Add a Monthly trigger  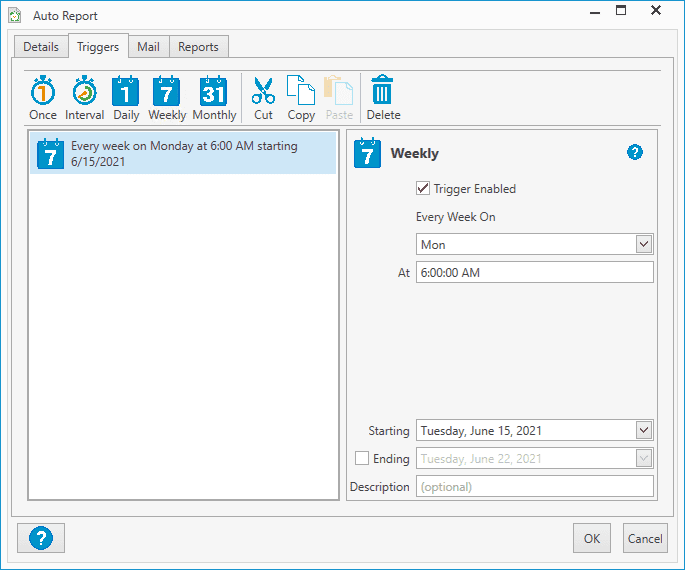point(214,98)
